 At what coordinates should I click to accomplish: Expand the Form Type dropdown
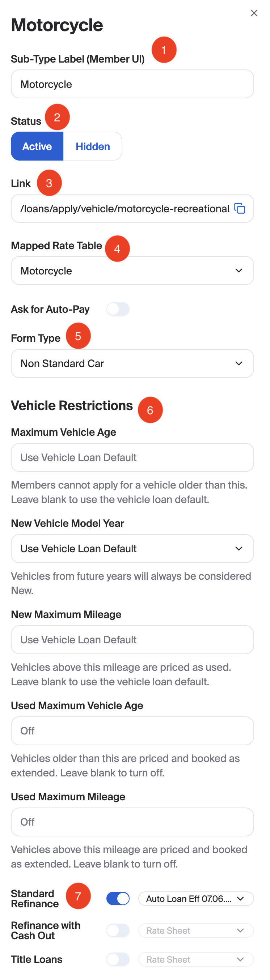pyautogui.click(x=132, y=363)
